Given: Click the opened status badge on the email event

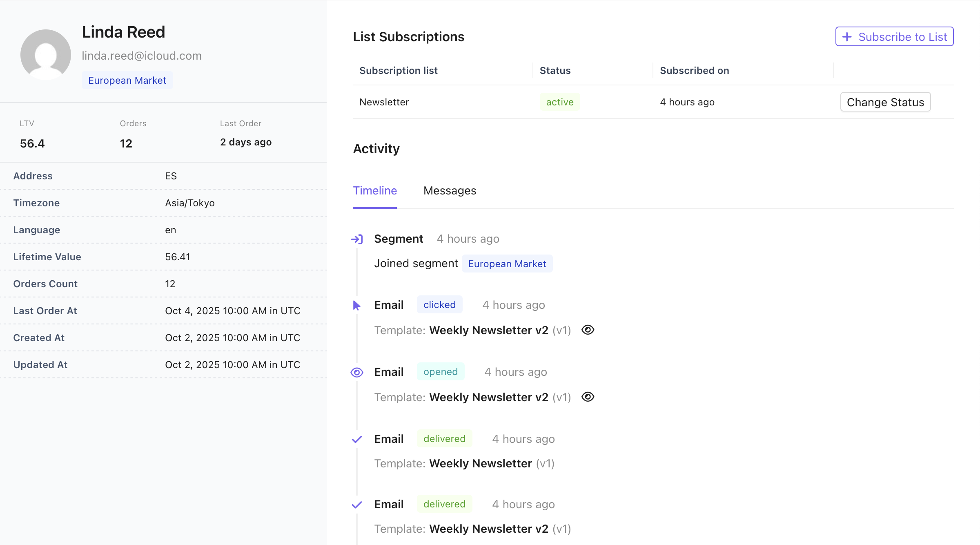Looking at the screenshot, I should (x=440, y=372).
